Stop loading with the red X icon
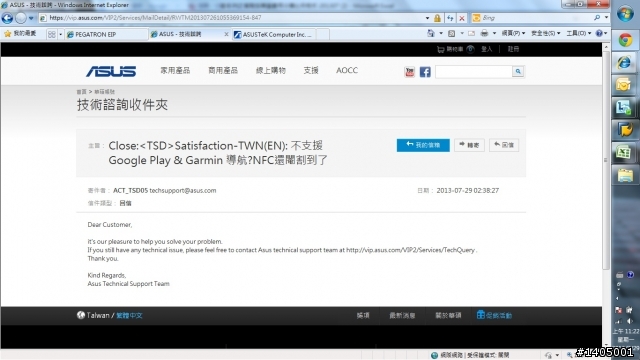The height and width of the screenshot is (360, 640). (462, 18)
